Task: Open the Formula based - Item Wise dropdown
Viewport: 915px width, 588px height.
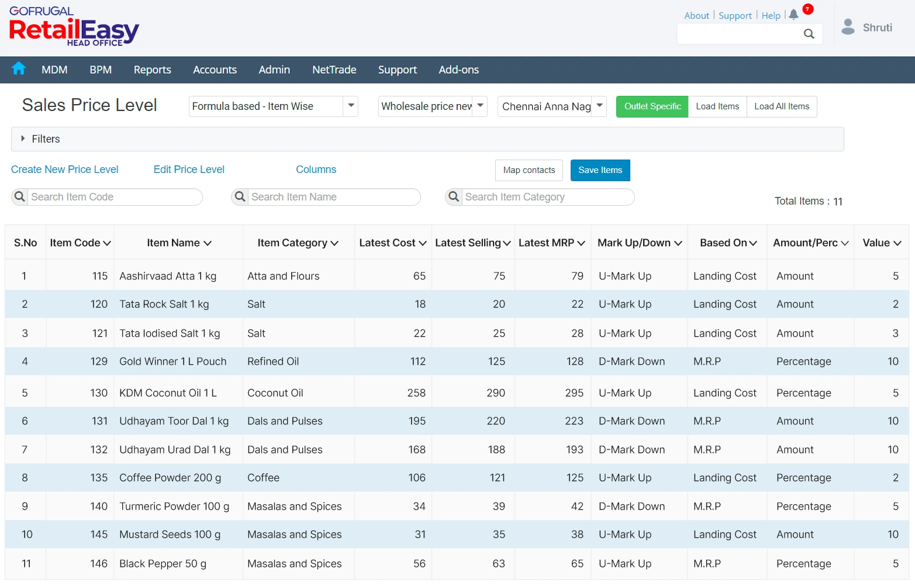Action: click(x=350, y=106)
